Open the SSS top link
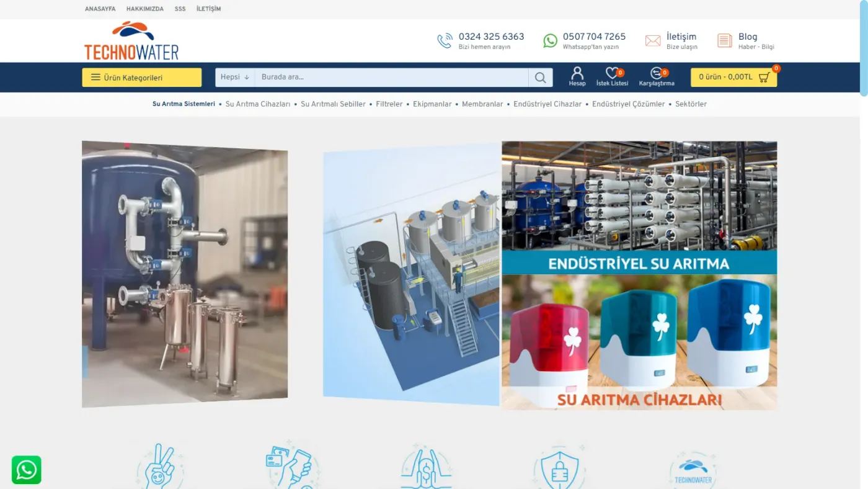Viewport: 868px width, 489px height. pyautogui.click(x=180, y=9)
